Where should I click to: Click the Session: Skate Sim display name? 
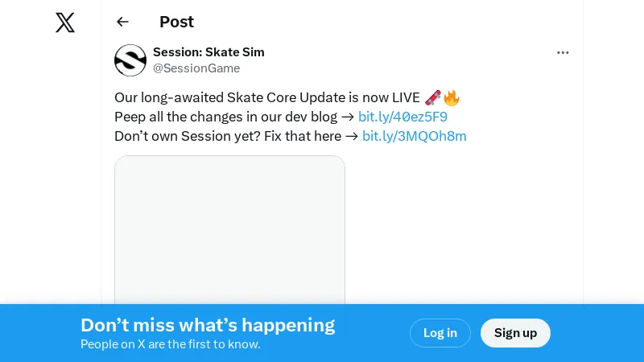tap(208, 52)
